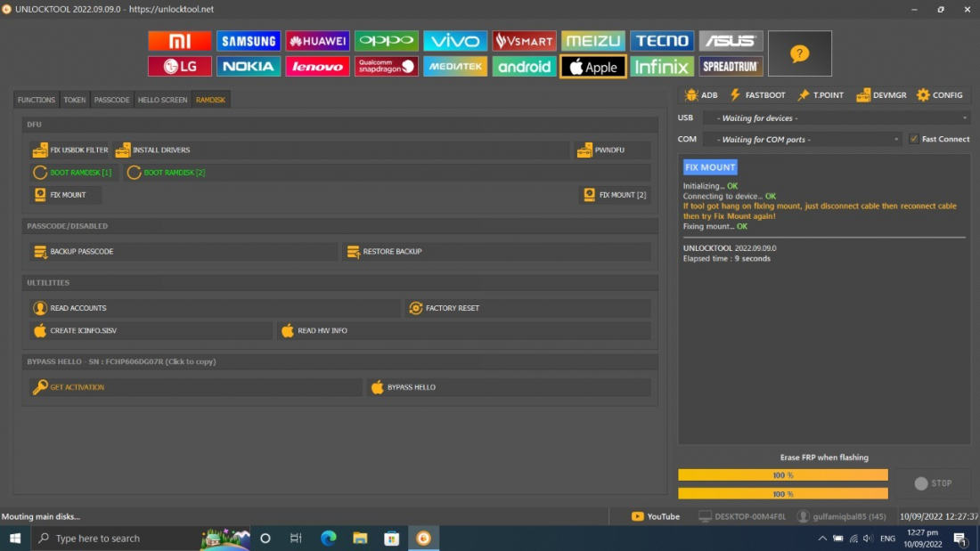This screenshot has width=980, height=551.
Task: Open Microsoft Store from taskbar
Action: 392,538
